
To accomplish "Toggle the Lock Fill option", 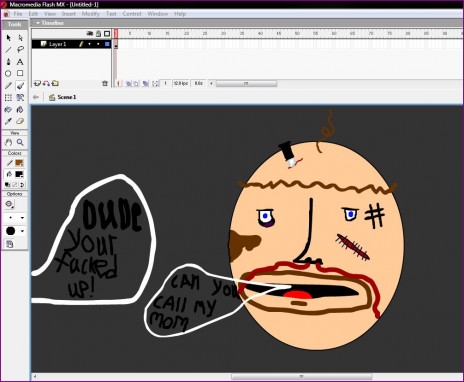I will pos(10,244).
